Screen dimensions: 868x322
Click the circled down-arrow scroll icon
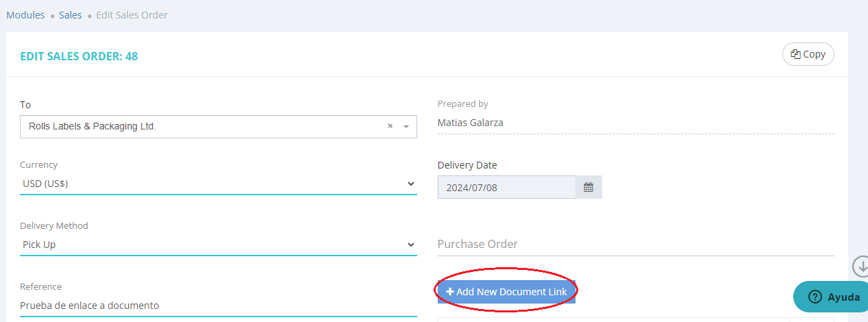pyautogui.click(x=860, y=267)
